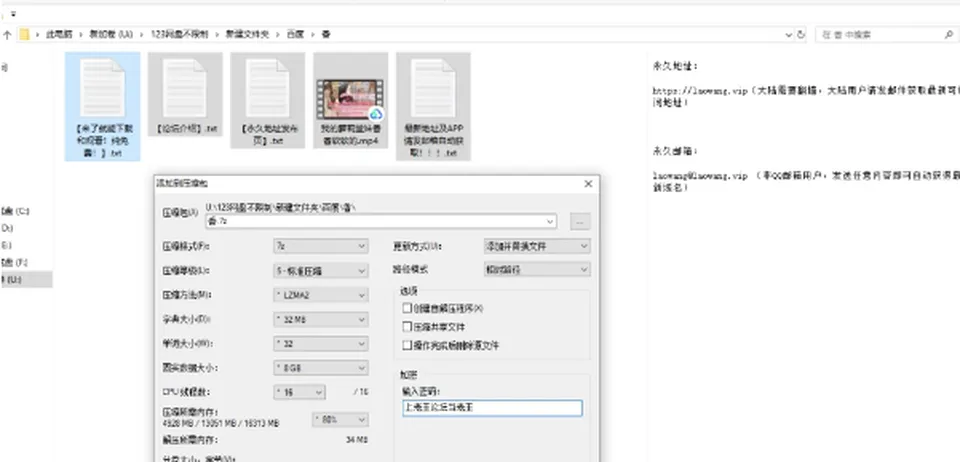Select drive (C:) in the navigation pane
Viewport: 960px width, 462px height.
coord(15,211)
